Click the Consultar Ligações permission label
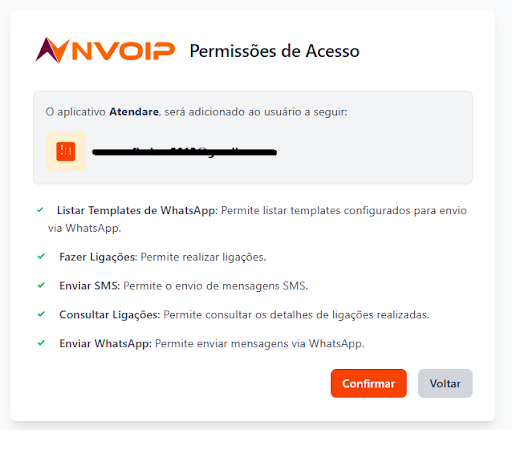512x462 pixels. [x=110, y=315]
